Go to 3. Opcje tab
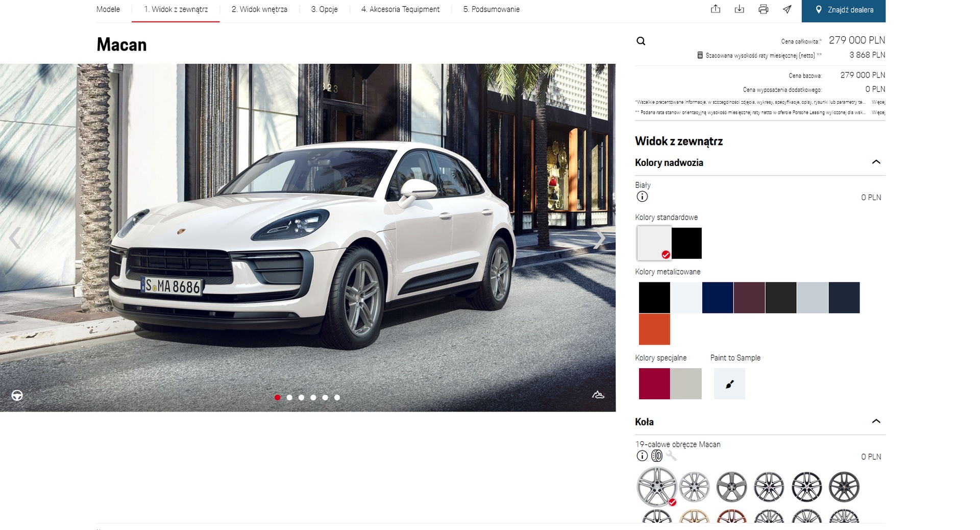Screen dimensions: 980x530 [x=324, y=9]
